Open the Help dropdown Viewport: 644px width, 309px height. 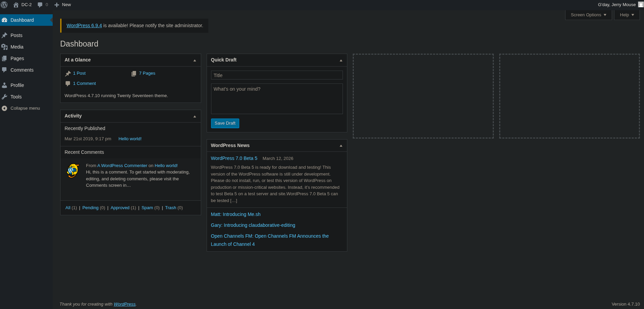(x=627, y=15)
